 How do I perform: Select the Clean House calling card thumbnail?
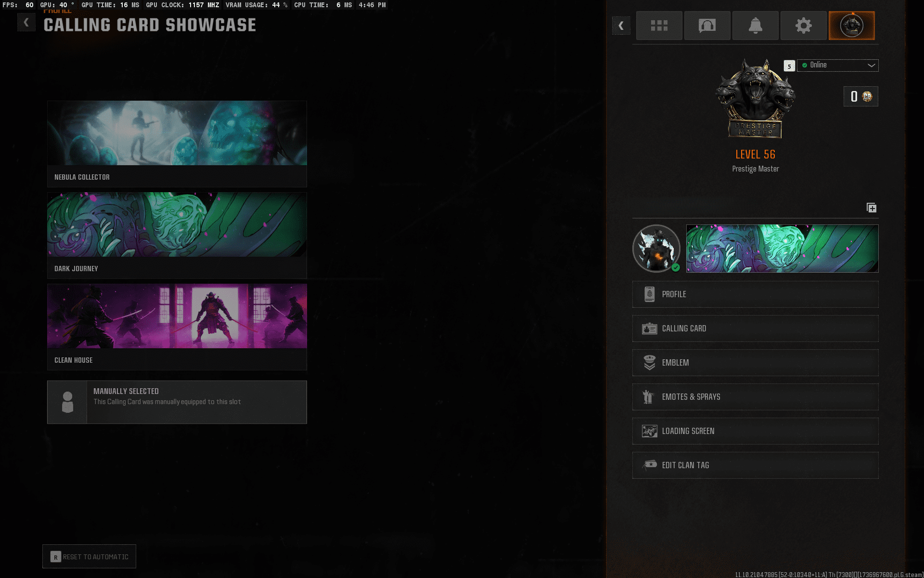coord(177,315)
